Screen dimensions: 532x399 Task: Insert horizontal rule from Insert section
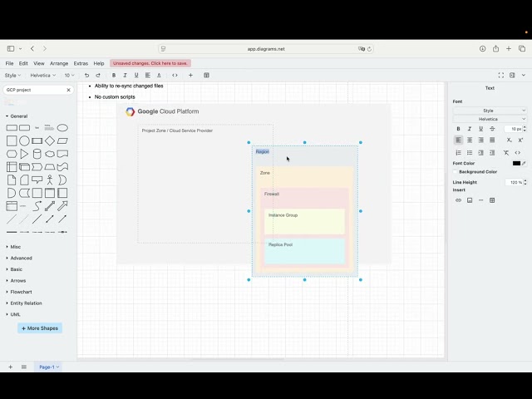[480, 200]
